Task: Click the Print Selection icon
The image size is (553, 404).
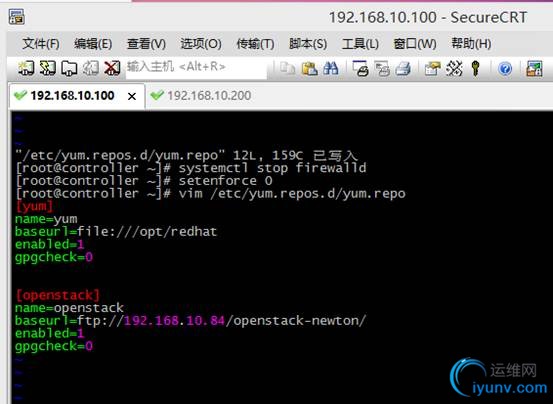Action: pos(382,68)
